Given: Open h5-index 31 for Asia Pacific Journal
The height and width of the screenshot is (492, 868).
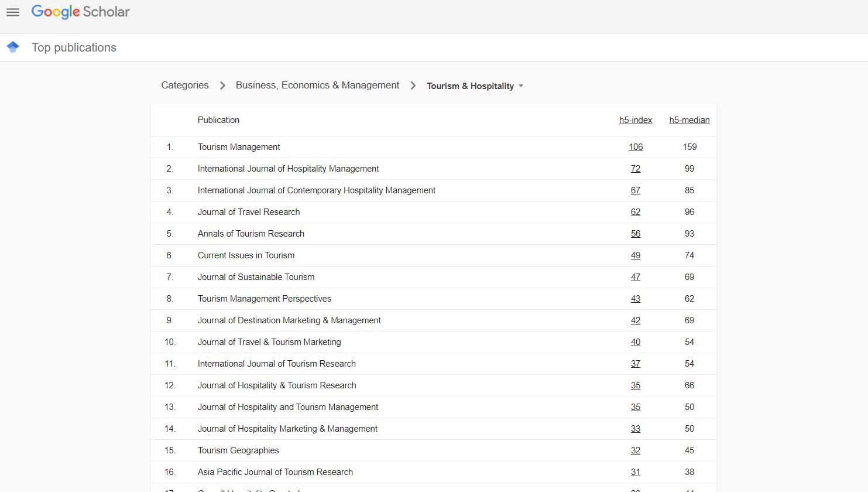Looking at the screenshot, I should coord(636,472).
